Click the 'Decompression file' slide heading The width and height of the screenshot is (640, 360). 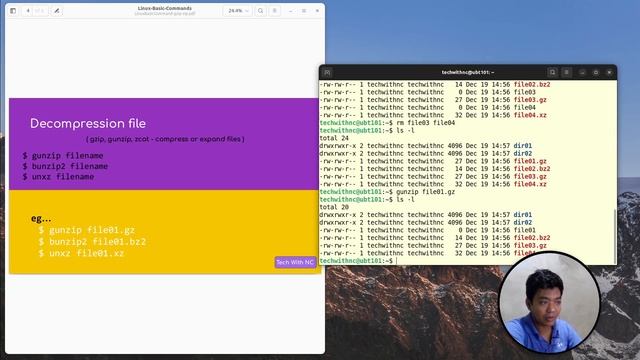coord(88,124)
